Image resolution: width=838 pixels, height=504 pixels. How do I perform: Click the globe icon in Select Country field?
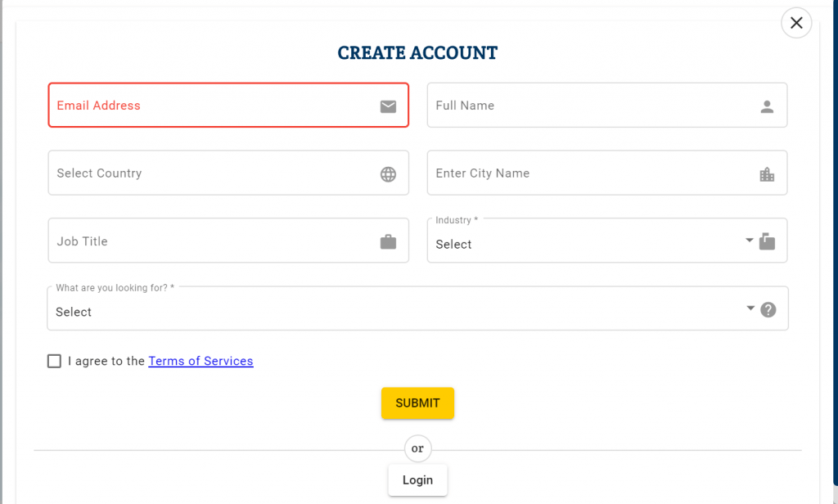(x=388, y=174)
